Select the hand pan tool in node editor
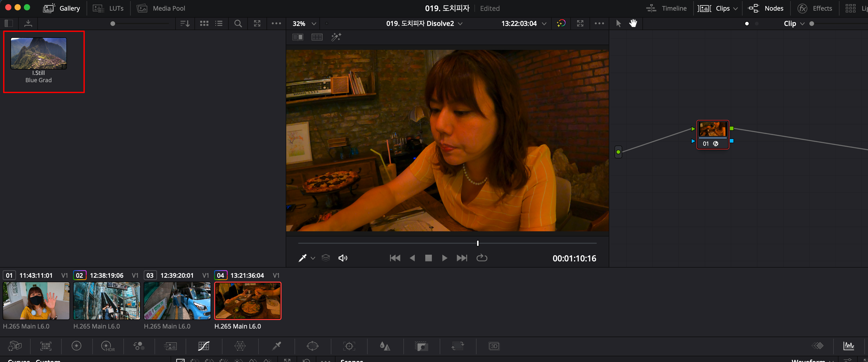Viewport: 868px width, 362px height. point(633,23)
